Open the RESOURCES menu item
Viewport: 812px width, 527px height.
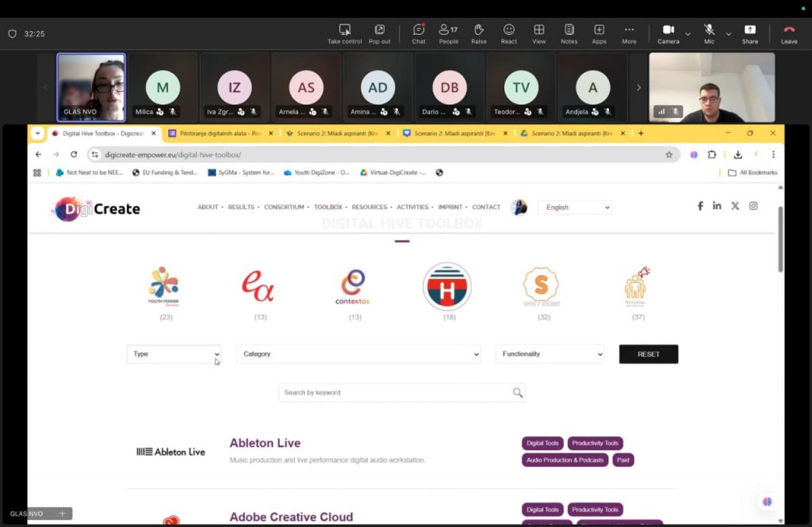[x=369, y=208]
